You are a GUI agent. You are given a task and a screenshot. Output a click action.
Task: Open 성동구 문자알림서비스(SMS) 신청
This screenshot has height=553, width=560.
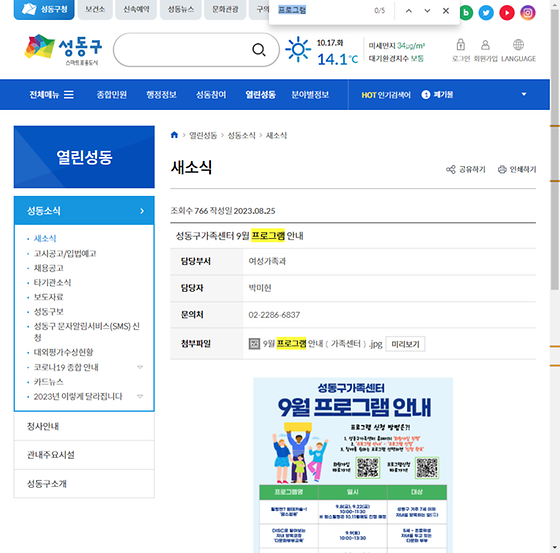tap(86, 331)
